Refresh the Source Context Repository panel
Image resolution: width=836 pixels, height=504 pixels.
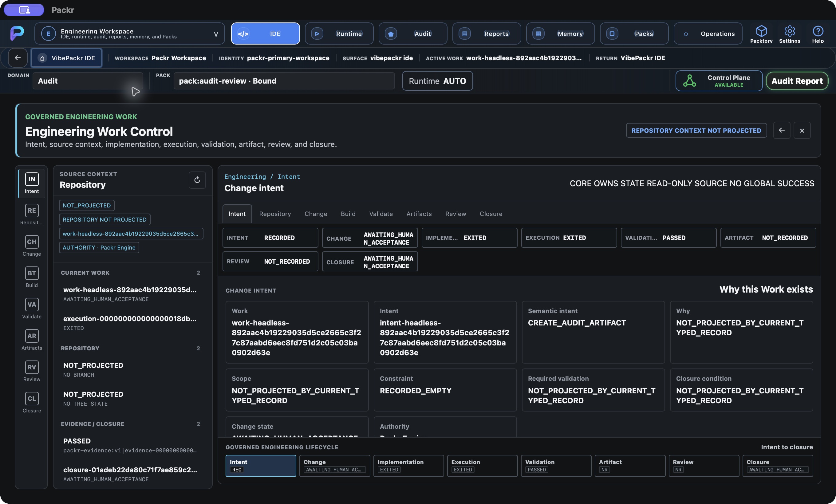click(x=197, y=180)
